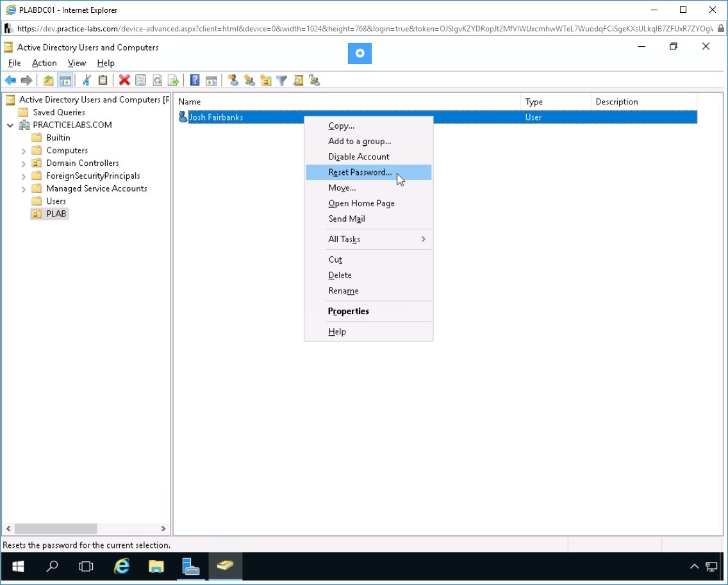Viewport: 728px width, 585px height.
Task: Expand the ForeignSecurityPrincipals node
Action: (x=23, y=176)
